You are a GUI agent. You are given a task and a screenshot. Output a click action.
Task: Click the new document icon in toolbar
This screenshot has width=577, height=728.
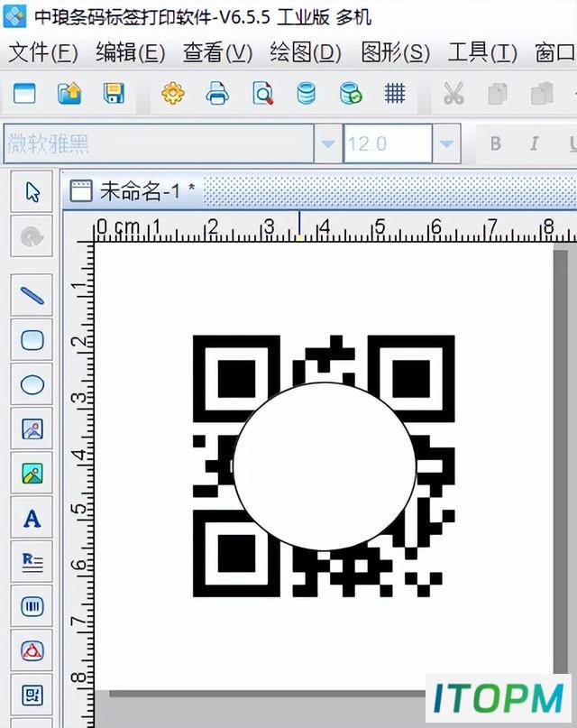[24, 93]
